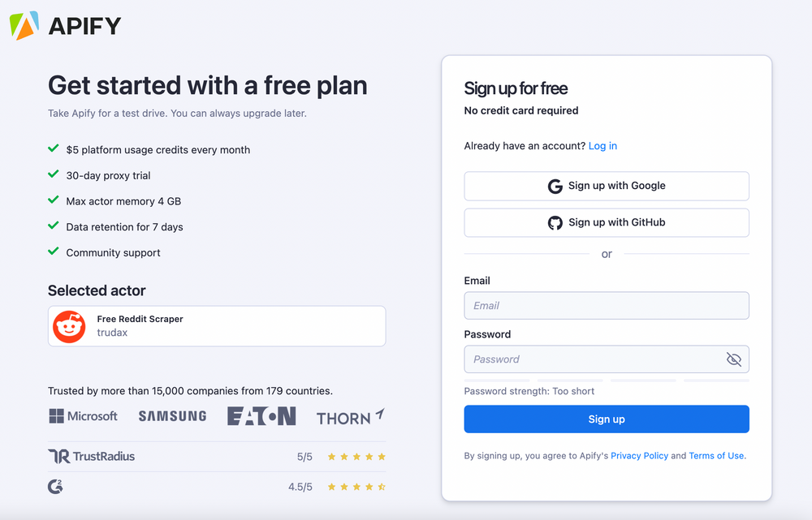
Task: Click the Eaton company logo
Action: click(261, 416)
